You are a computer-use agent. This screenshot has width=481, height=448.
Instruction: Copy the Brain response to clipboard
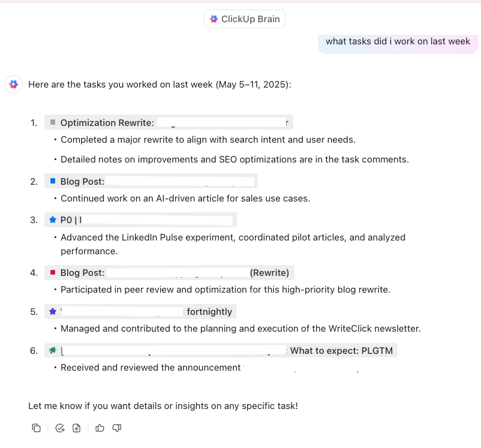click(36, 428)
